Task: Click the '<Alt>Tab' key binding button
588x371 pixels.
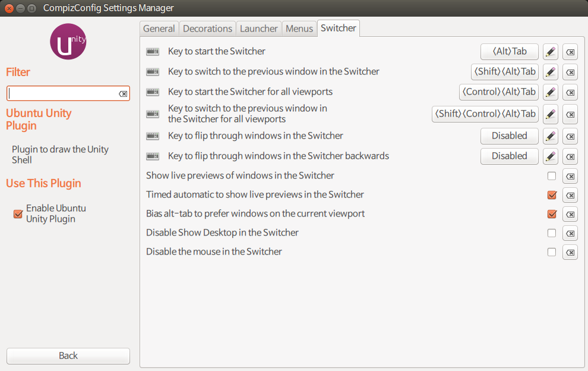Action: [509, 52]
